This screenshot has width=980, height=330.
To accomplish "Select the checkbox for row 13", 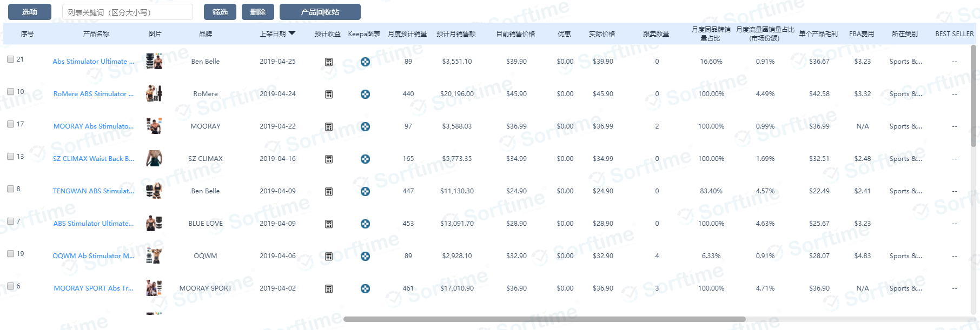I will 10,157.
